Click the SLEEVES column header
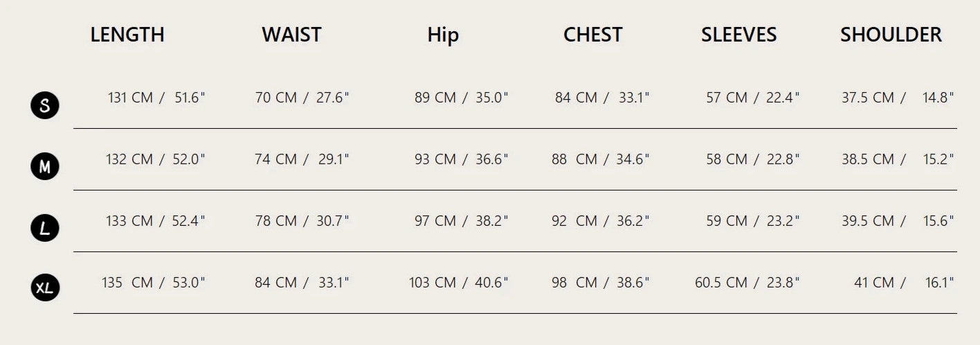The height and width of the screenshot is (345, 980). coord(738,35)
